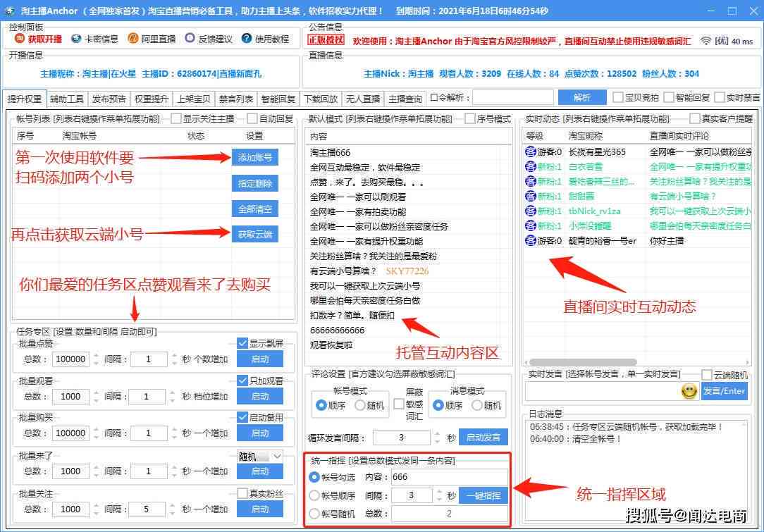Click the 发言/Enter send button
Screen dimensions: 764x532
coord(725,391)
